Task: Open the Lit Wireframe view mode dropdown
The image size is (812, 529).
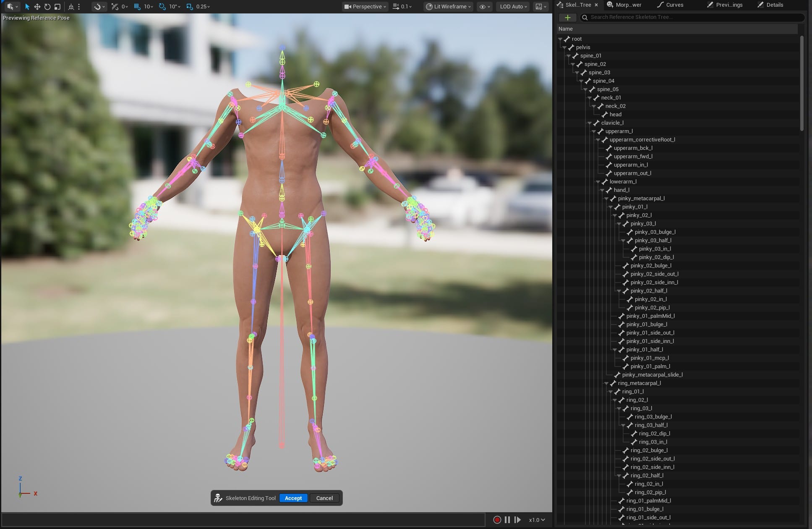Action: 448,7
